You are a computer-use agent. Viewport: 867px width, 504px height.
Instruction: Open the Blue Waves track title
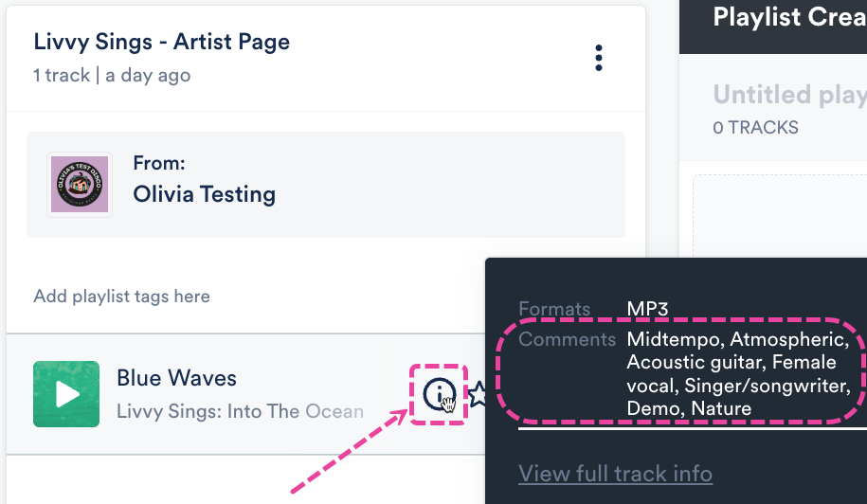coord(176,378)
